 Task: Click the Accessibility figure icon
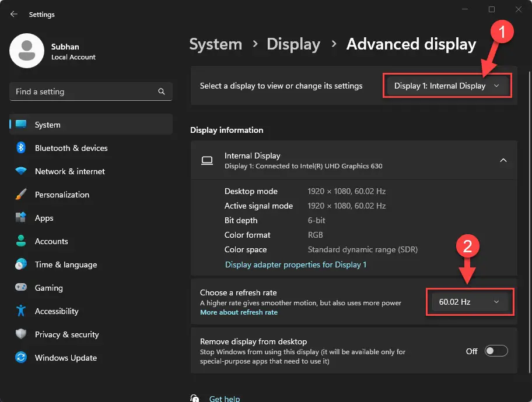click(21, 311)
